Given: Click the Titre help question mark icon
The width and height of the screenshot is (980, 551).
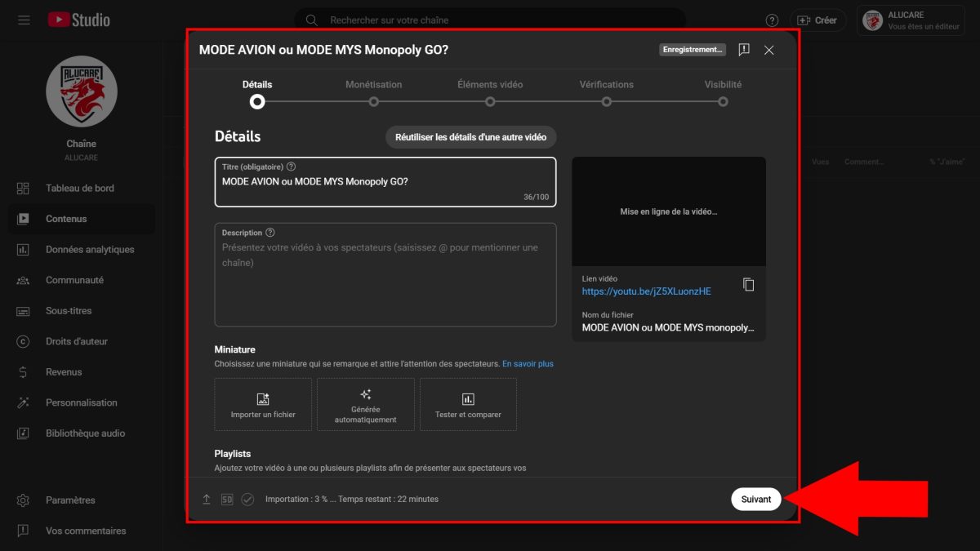Looking at the screenshot, I should (x=292, y=167).
